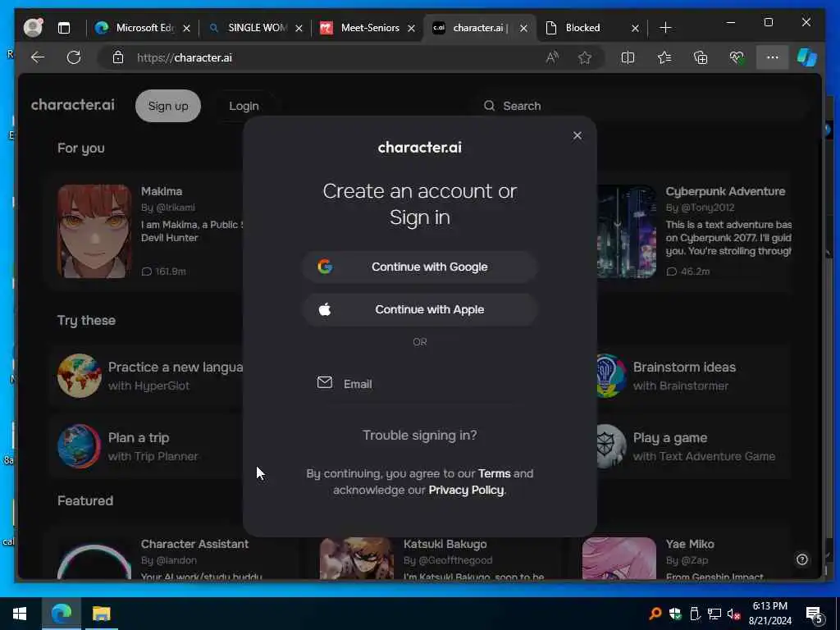This screenshot has height=630, width=840.
Task: Close the Meet-Seniors tab
Action: pyautogui.click(x=412, y=28)
